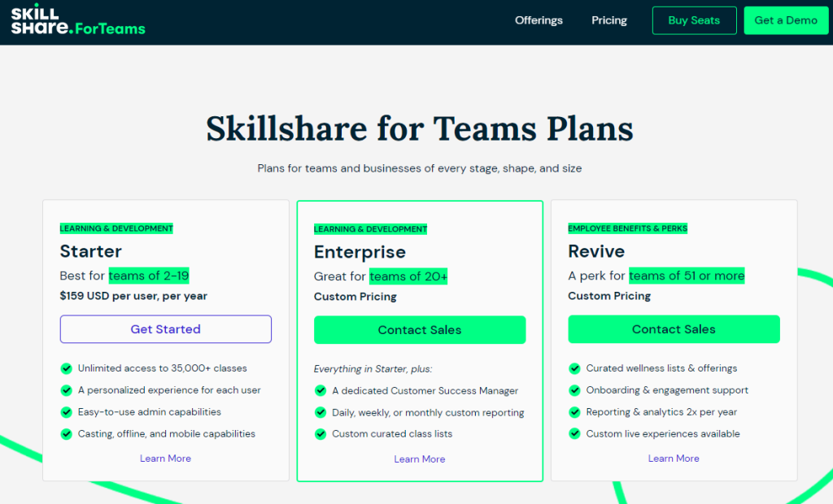Click checkmark beside A dedicated Customer Success Manager
Image resolution: width=833 pixels, height=504 pixels.
(321, 391)
